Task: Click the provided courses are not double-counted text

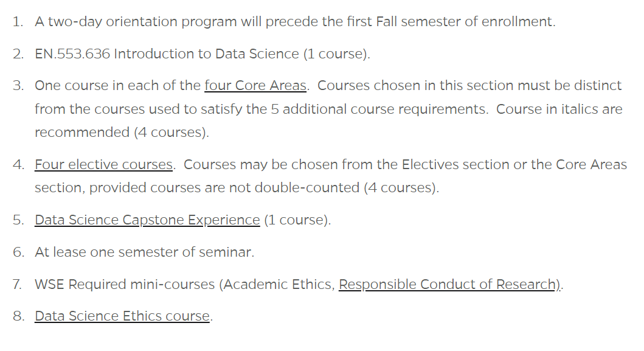Action: coord(224,188)
